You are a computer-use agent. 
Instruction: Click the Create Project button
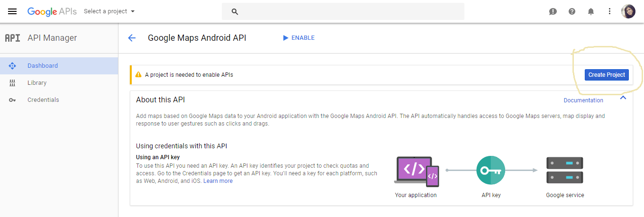tap(607, 75)
